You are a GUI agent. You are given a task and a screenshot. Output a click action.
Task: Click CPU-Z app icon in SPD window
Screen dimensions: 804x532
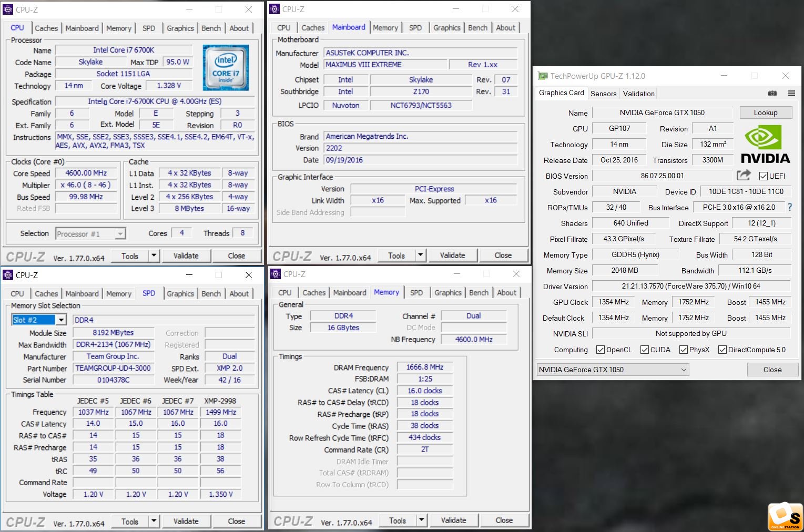(x=8, y=275)
